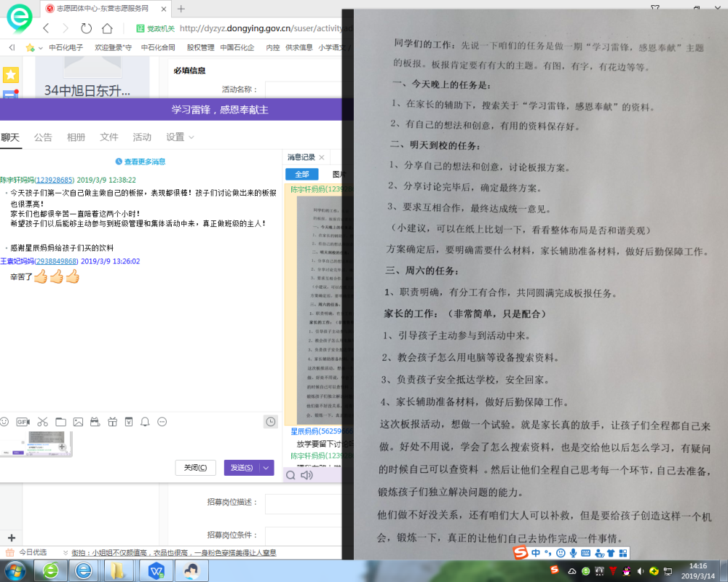Open the Windows Start menu
The height and width of the screenshot is (582, 728).
(15, 571)
